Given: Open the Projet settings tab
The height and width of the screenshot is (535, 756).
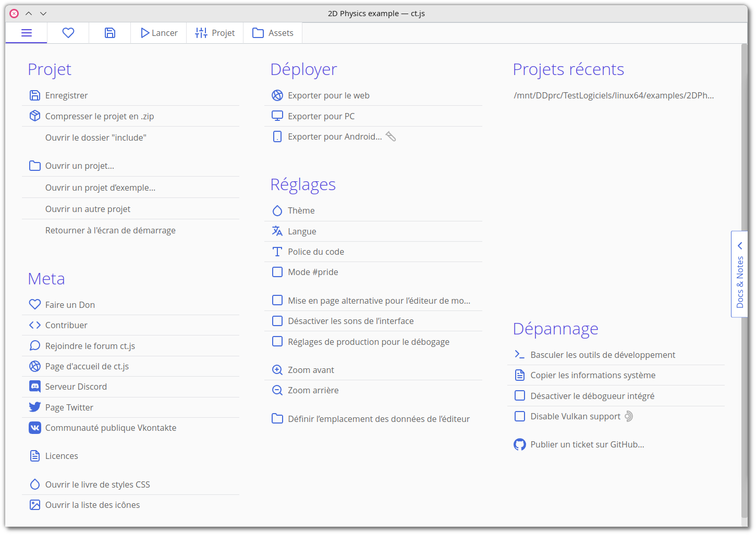Looking at the screenshot, I should (x=215, y=33).
